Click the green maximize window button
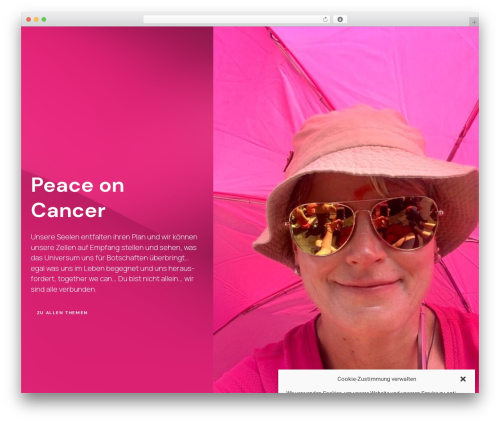The height and width of the screenshot is (423, 500). [x=44, y=20]
